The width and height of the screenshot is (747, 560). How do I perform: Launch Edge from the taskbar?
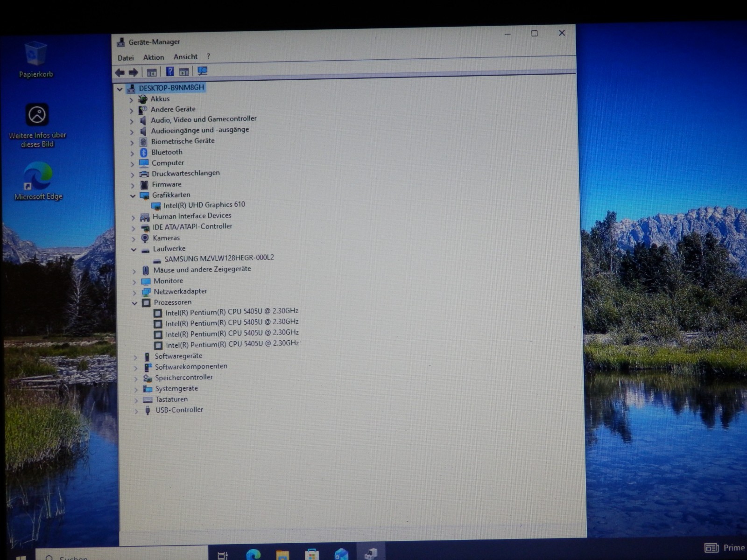click(x=253, y=554)
